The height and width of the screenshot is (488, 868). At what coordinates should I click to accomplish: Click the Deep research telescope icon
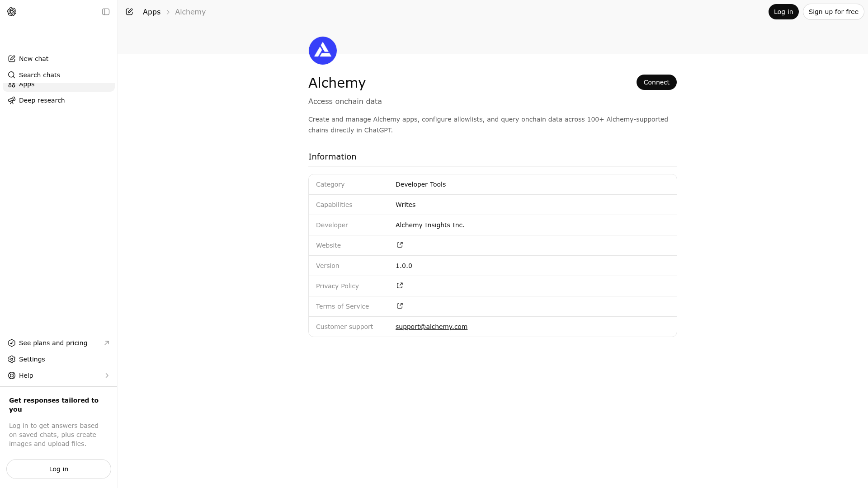(x=12, y=100)
